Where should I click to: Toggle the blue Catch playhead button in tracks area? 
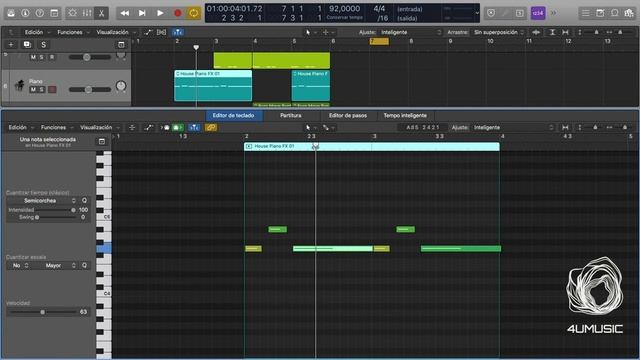(178, 32)
